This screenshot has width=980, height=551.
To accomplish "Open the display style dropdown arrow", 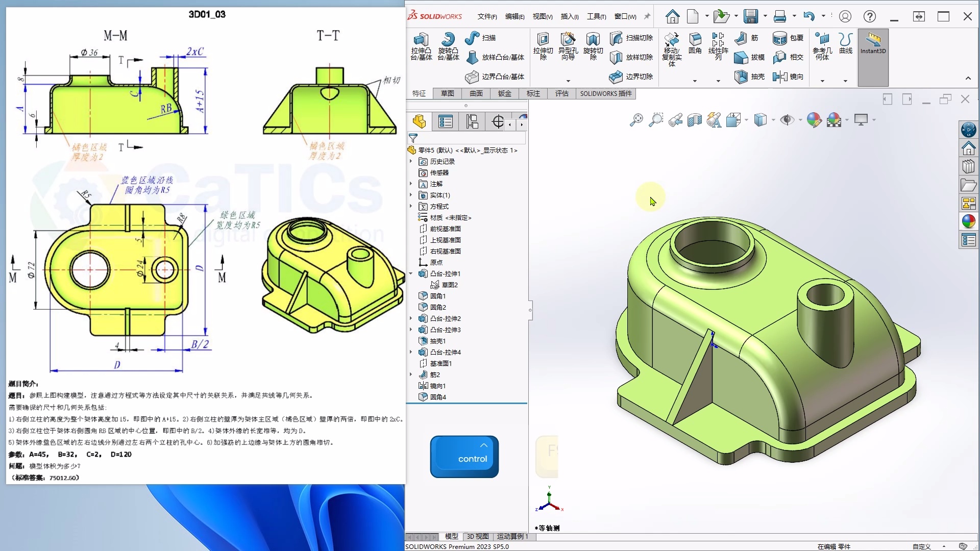I will pyautogui.click(x=774, y=119).
